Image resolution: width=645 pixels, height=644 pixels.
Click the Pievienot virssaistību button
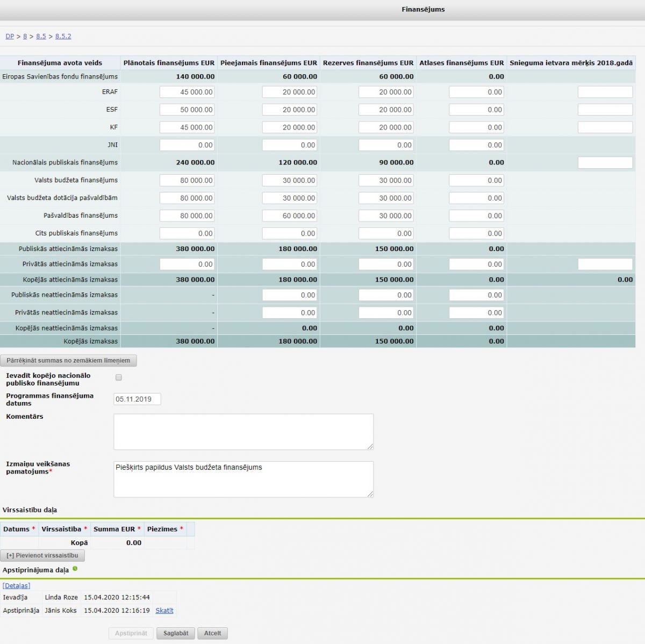[42, 555]
